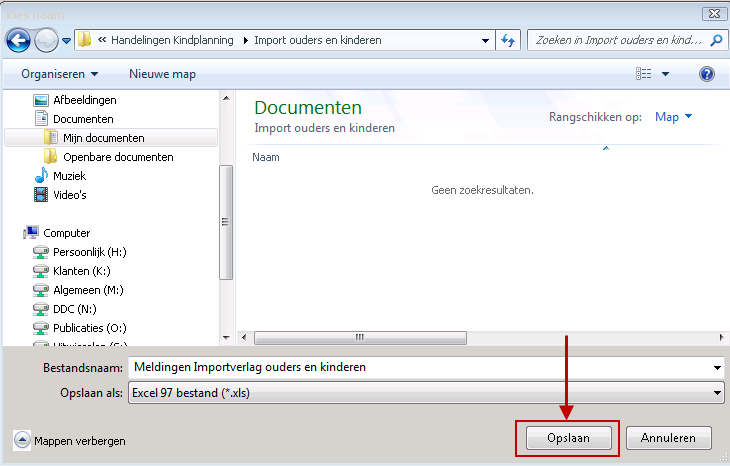The width and height of the screenshot is (730, 466).
Task: Click Nieuwe map in toolbar
Action: [x=162, y=74]
